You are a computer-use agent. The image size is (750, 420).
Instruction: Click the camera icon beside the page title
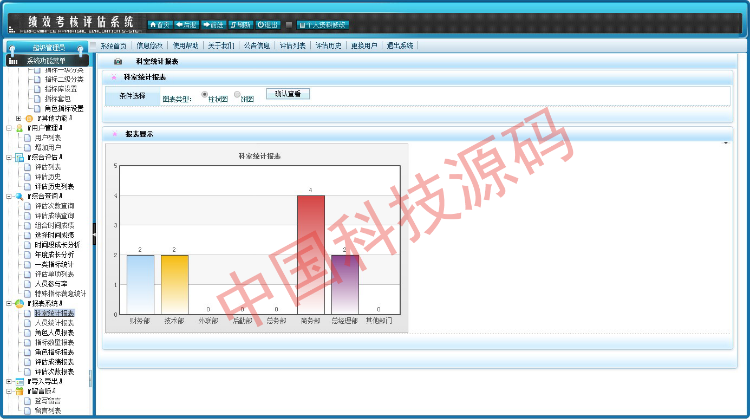point(118,62)
